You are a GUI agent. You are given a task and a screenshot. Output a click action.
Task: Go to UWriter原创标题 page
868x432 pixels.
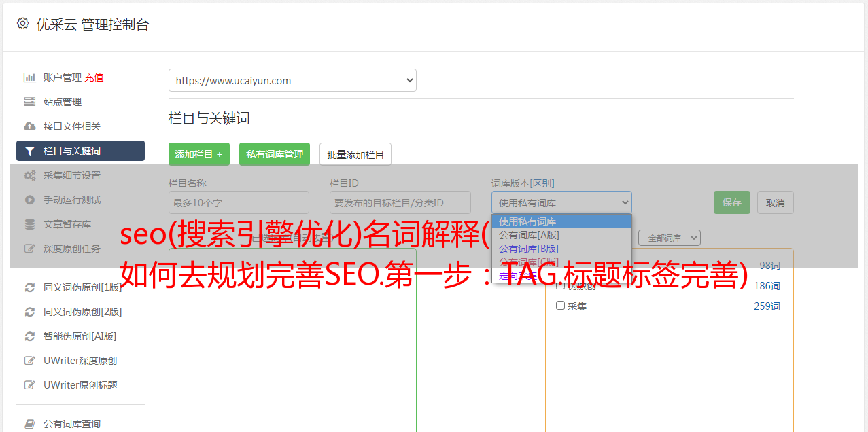pyautogui.click(x=80, y=385)
